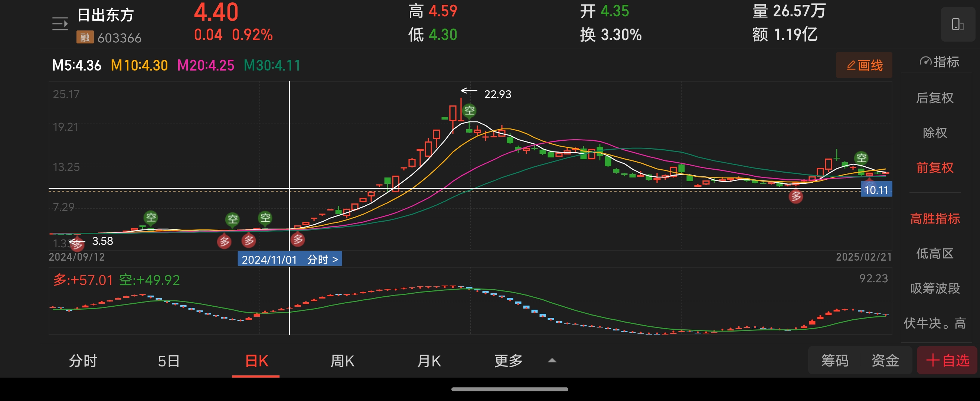Open the 指标 indicator gauge icon
This screenshot has width=980, height=401.
click(x=925, y=62)
